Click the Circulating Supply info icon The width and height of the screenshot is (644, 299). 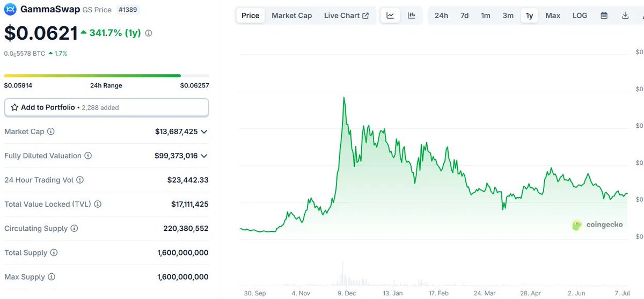(x=74, y=229)
